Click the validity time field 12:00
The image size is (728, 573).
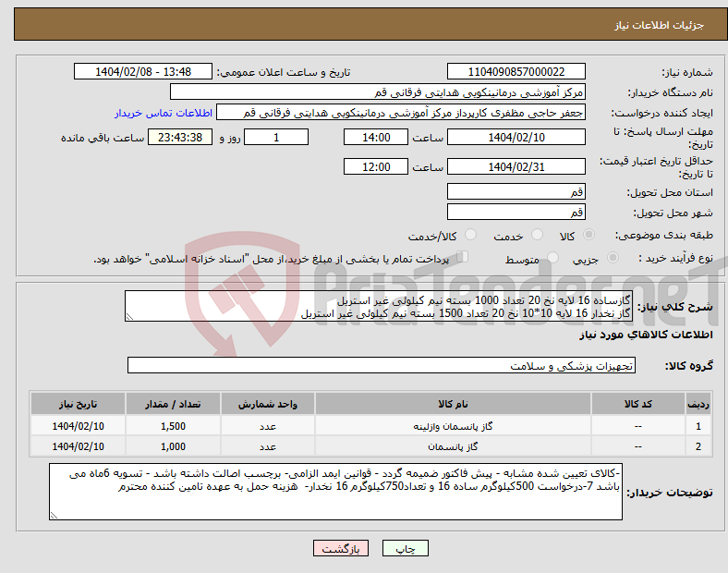376,166
